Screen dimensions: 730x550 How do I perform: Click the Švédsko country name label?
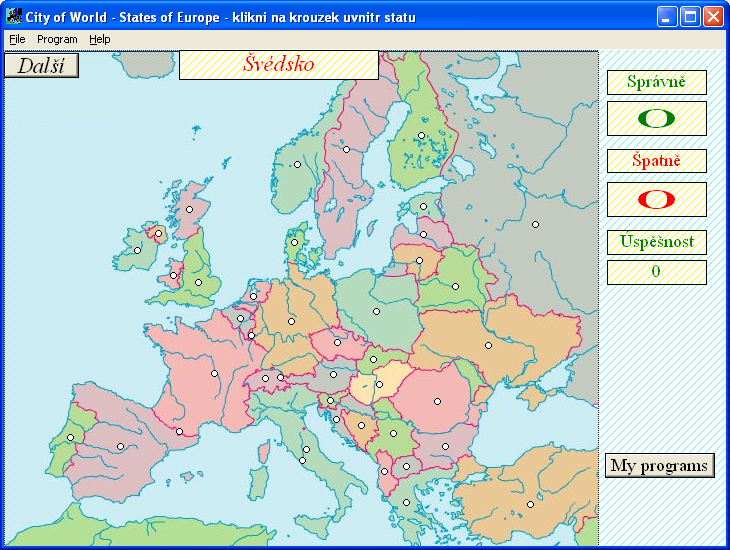pyautogui.click(x=279, y=65)
